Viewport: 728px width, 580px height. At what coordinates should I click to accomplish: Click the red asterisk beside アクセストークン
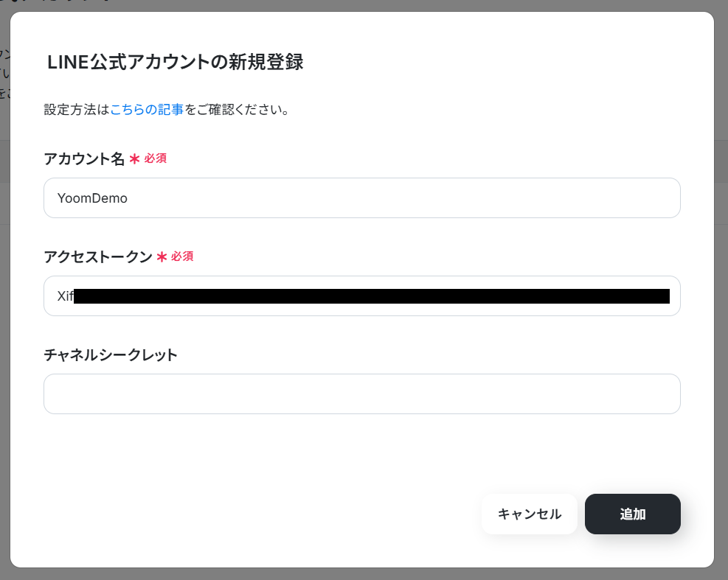pyautogui.click(x=162, y=257)
